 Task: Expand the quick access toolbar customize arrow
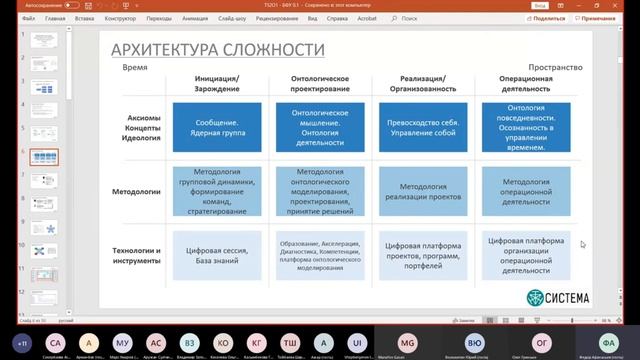(137, 6)
